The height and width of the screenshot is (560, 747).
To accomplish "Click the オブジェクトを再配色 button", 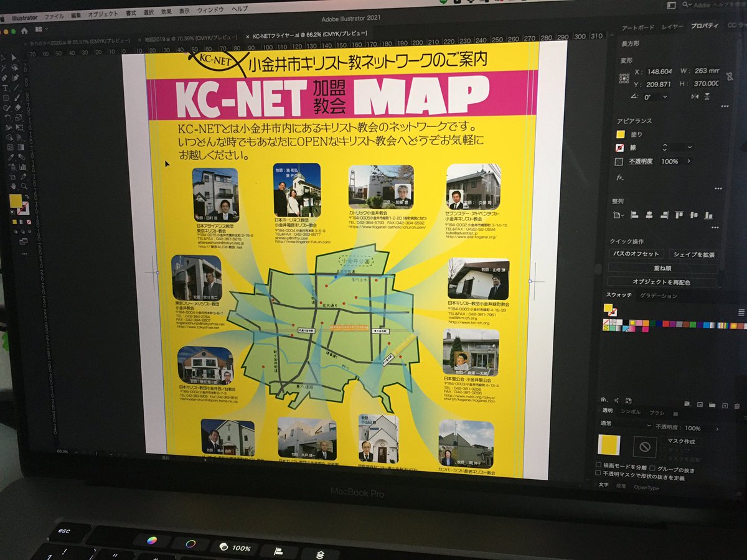I will coord(662,282).
